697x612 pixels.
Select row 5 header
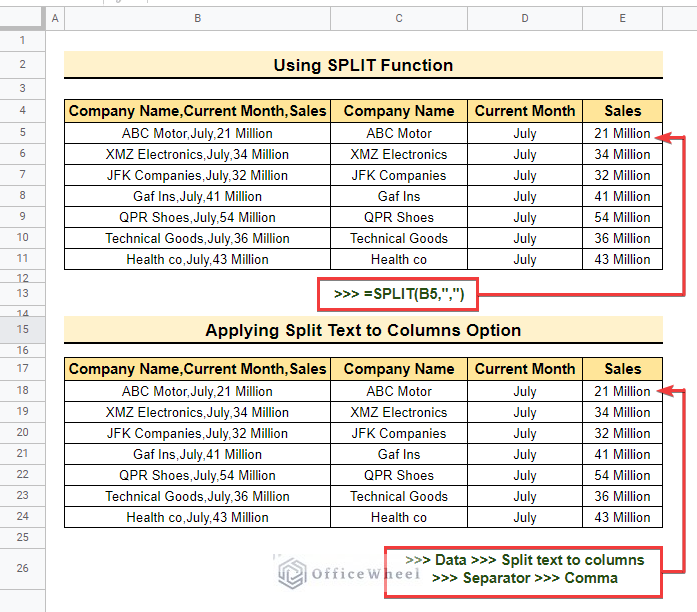[x=22, y=132]
